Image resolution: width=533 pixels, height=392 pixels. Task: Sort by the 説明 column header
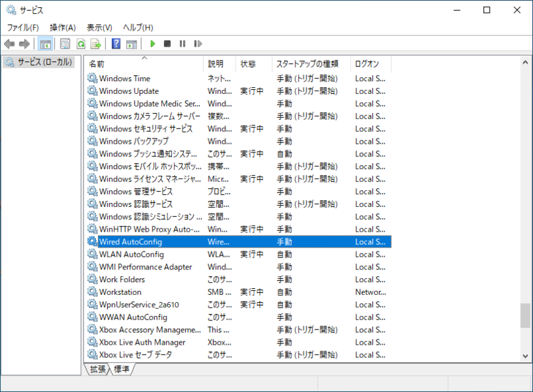tap(220, 64)
